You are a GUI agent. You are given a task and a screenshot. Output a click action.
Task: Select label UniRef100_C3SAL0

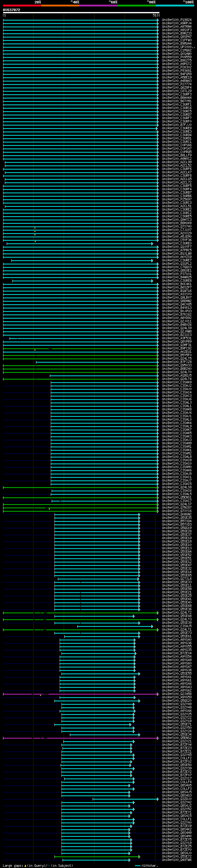pyautogui.click(x=176, y=419)
